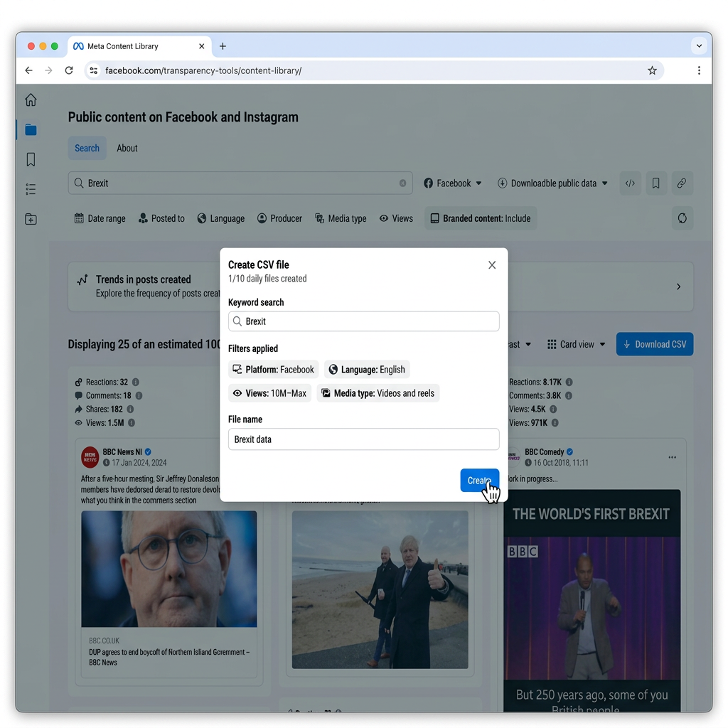The width and height of the screenshot is (728, 728).
Task: Click the File name input field
Action: tap(363, 439)
